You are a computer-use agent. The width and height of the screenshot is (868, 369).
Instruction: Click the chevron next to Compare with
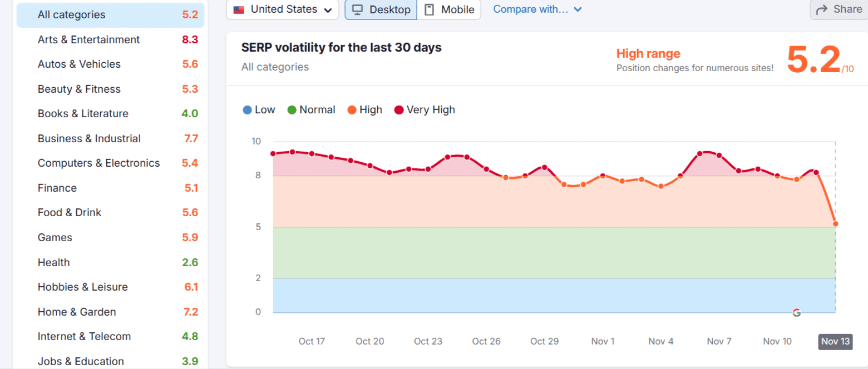(x=578, y=9)
